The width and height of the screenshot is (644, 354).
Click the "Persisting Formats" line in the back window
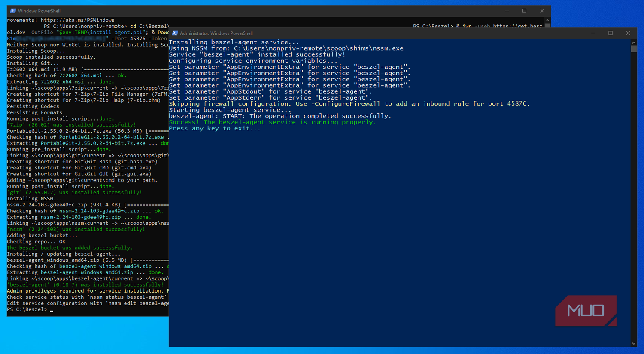coord(34,112)
